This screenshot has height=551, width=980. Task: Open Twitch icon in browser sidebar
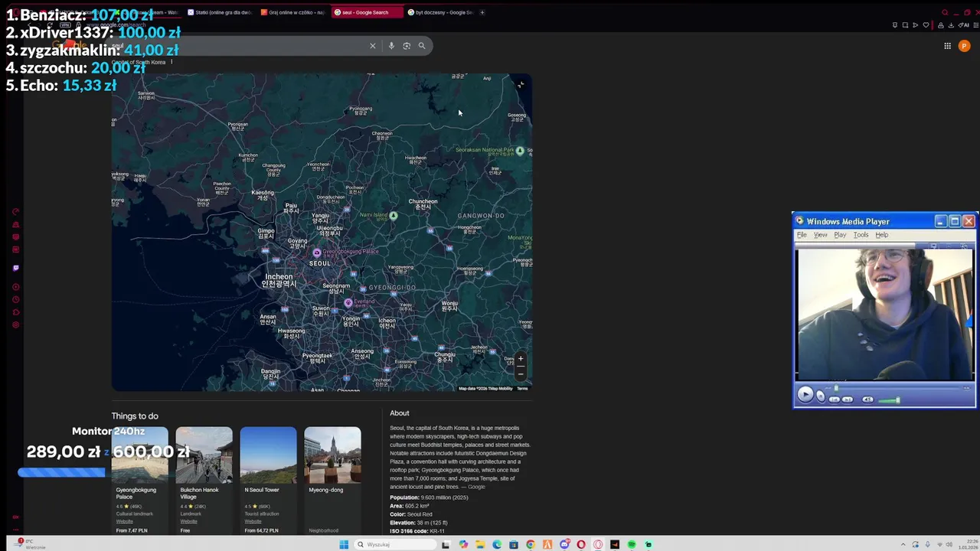point(15,268)
